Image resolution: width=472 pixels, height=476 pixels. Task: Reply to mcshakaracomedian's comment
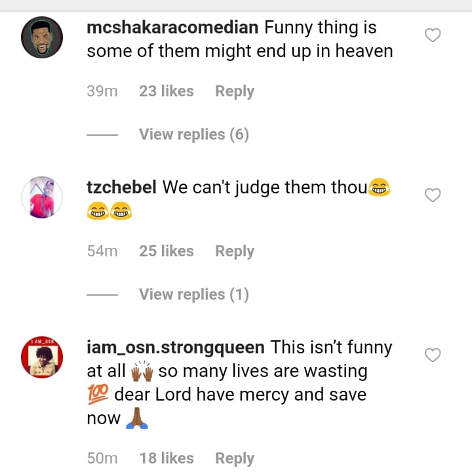click(x=234, y=91)
